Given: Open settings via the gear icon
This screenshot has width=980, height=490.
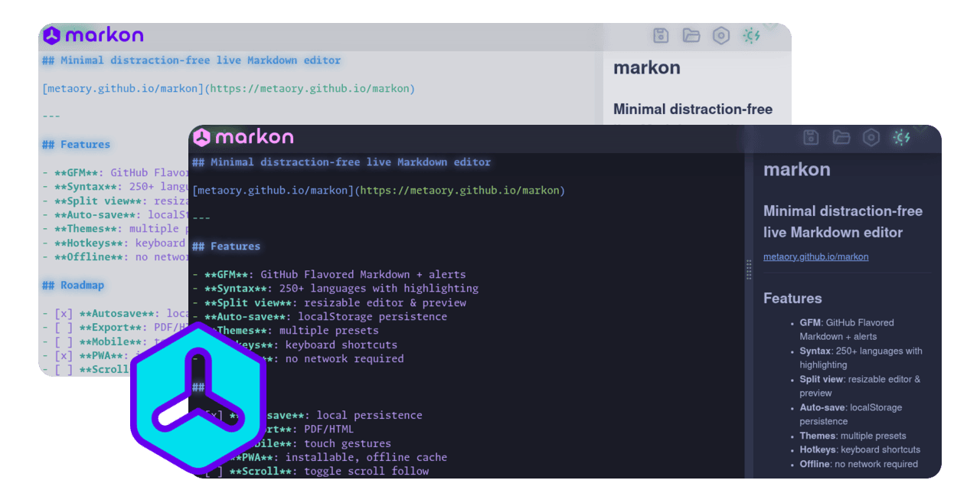Looking at the screenshot, I should click(871, 137).
